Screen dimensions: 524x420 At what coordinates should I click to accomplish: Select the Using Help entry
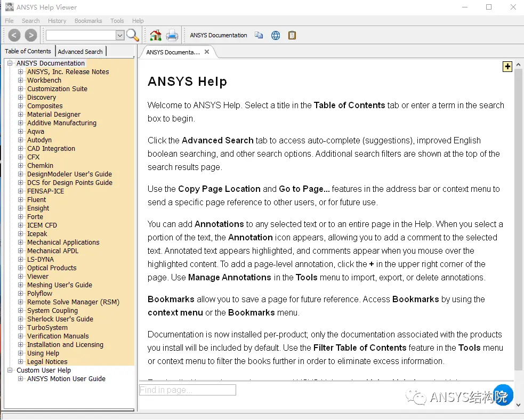43,353
